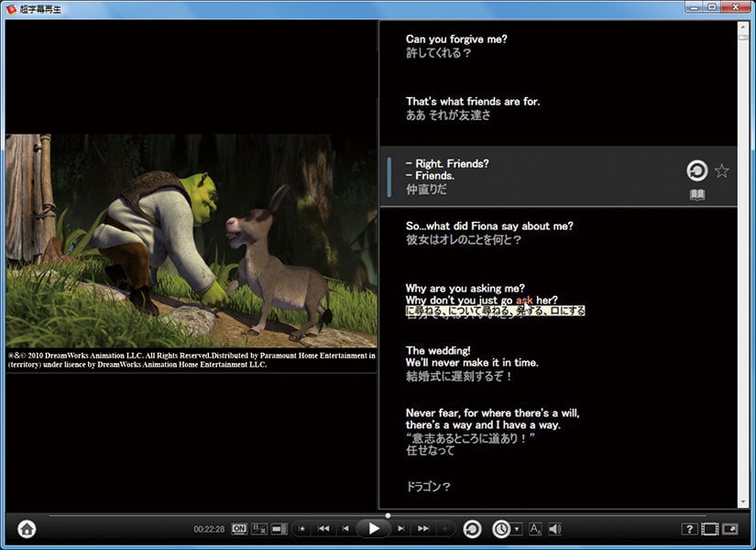This screenshot has width=756, height=550.
Task: Click the 00:22:28 elapsed time display
Action: click(209, 529)
